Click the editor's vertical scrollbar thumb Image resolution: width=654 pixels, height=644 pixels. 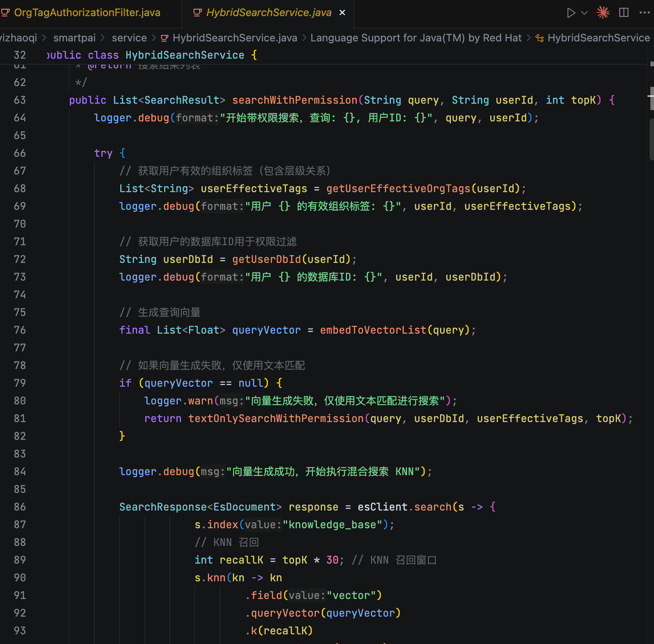[x=652, y=139]
